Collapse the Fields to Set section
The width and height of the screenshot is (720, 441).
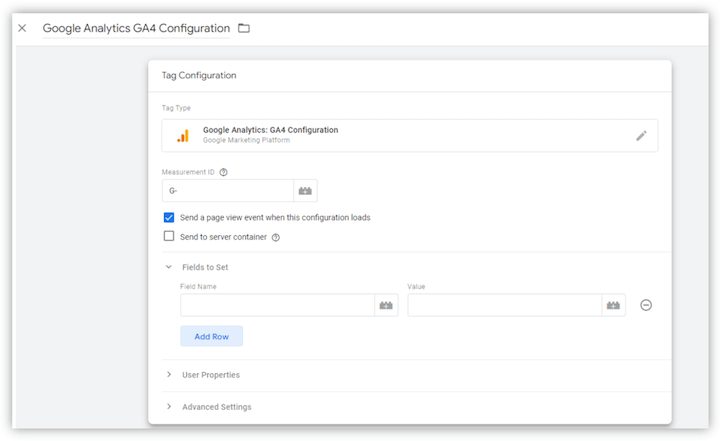[169, 267]
